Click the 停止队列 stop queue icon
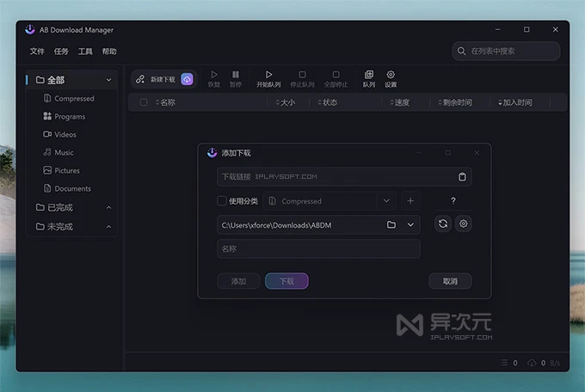Screen dimensions: 585x392 point(303,75)
